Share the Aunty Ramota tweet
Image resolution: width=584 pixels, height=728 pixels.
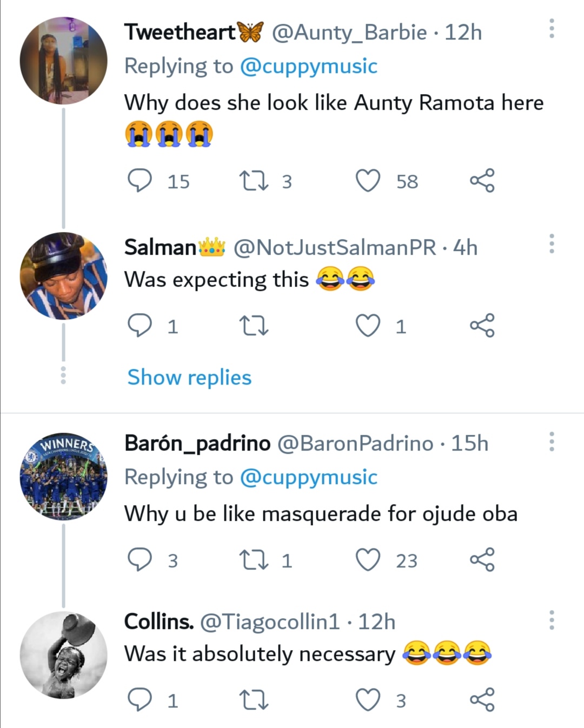coord(482,181)
